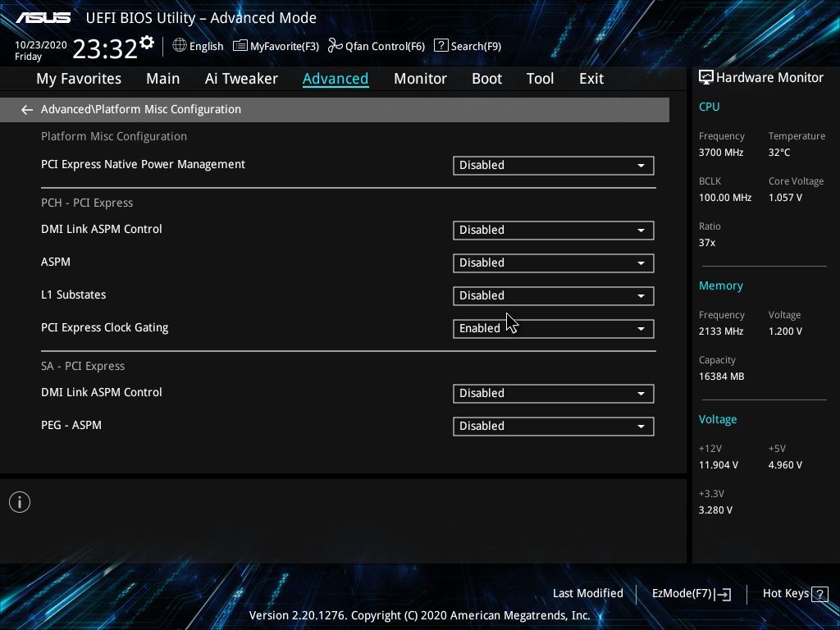Click CPU temperature value 32°C
The height and width of the screenshot is (630, 840).
tap(779, 153)
